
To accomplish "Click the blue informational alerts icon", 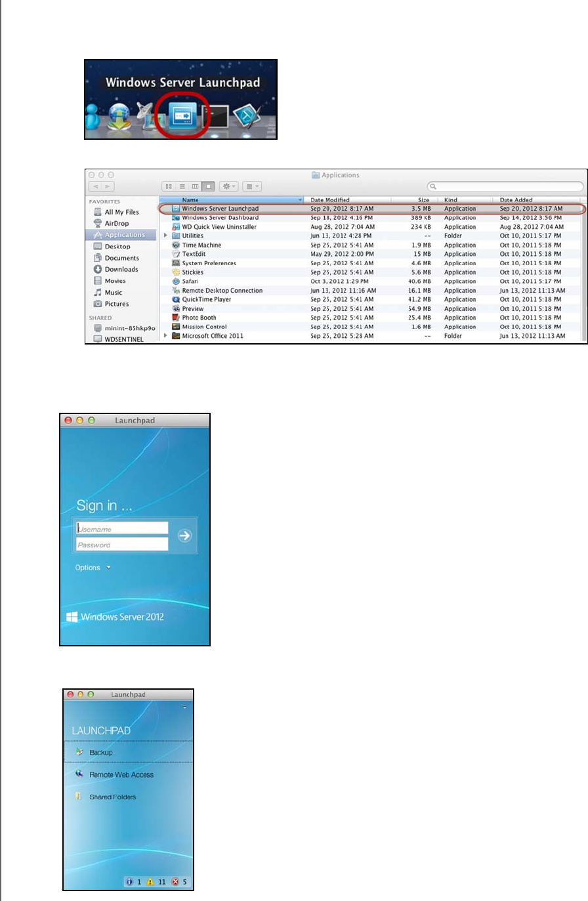I will (x=129, y=882).
